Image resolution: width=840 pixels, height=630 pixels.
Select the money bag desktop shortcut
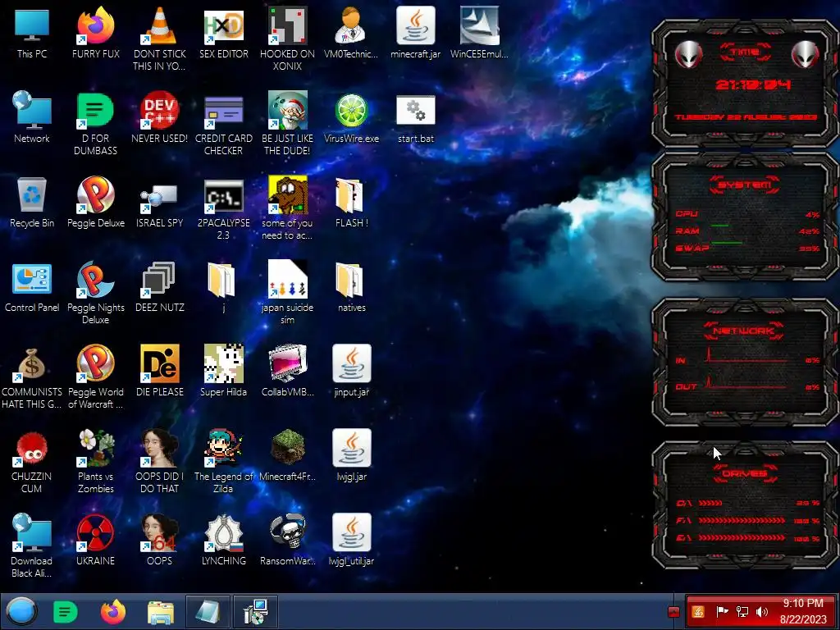[x=32, y=376]
